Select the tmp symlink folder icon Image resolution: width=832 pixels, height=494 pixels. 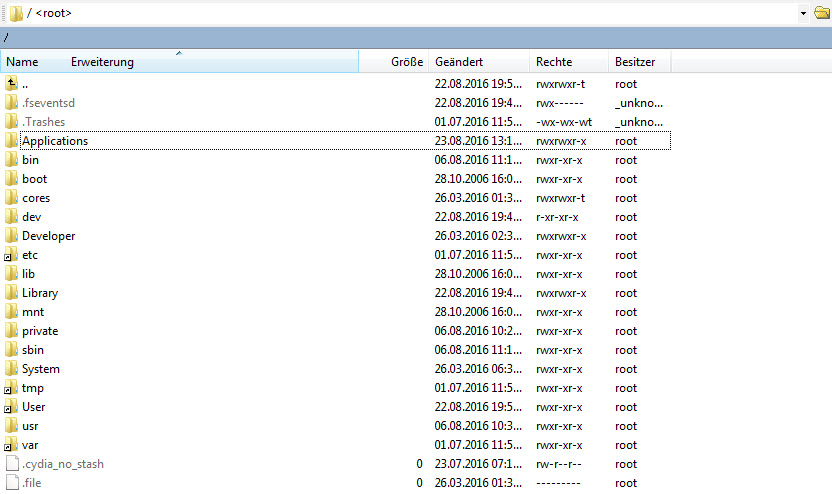[12, 388]
